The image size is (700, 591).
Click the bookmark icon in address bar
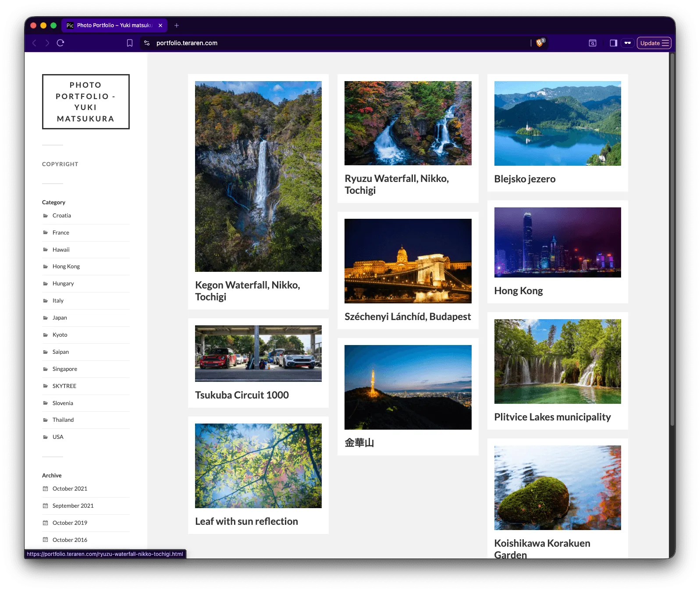130,43
